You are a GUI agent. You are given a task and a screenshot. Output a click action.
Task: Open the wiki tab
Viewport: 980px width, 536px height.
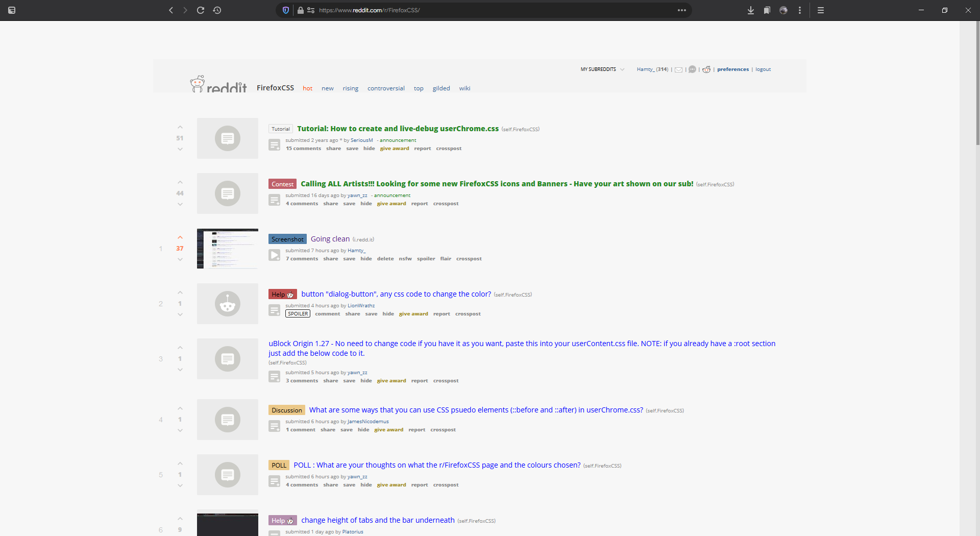464,88
